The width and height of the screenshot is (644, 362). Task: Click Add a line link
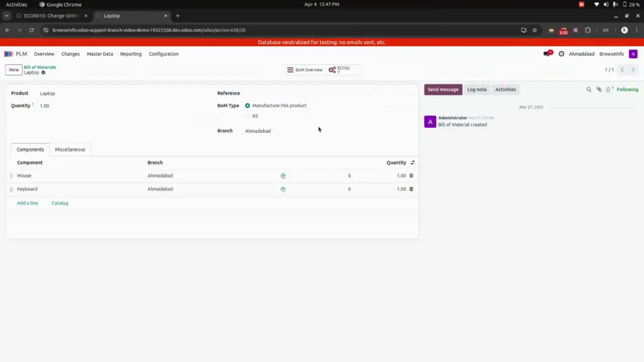[x=28, y=203]
